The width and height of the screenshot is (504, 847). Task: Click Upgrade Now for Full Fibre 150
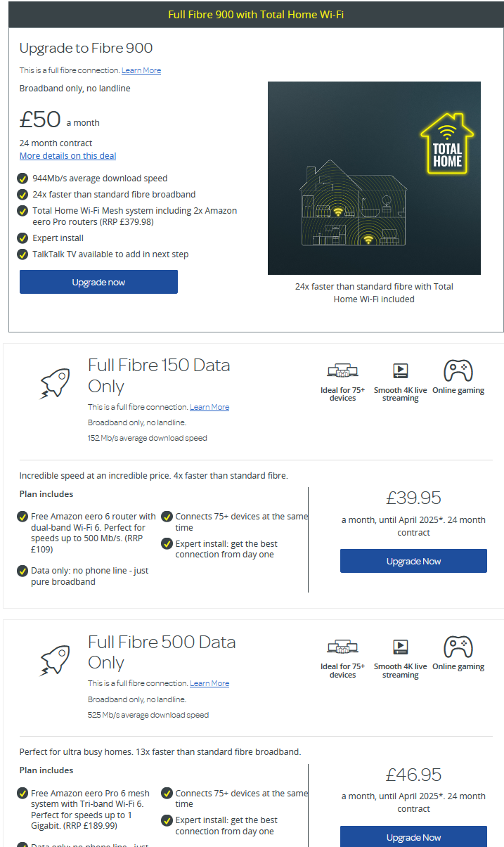coord(413,561)
